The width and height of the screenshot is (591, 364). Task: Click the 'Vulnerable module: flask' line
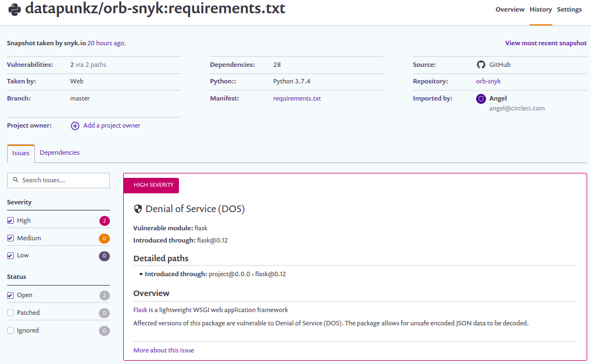[x=170, y=228]
